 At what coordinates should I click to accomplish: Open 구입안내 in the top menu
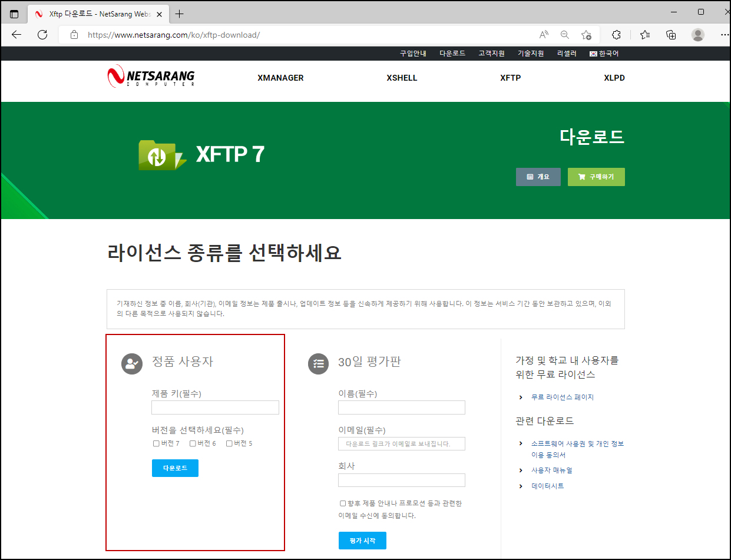tap(413, 54)
